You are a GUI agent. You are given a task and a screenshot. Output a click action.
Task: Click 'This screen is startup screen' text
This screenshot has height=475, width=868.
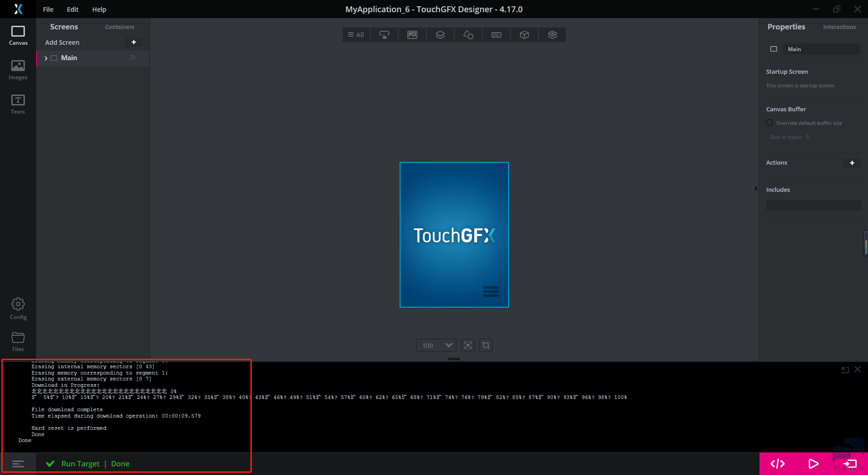pyautogui.click(x=800, y=85)
